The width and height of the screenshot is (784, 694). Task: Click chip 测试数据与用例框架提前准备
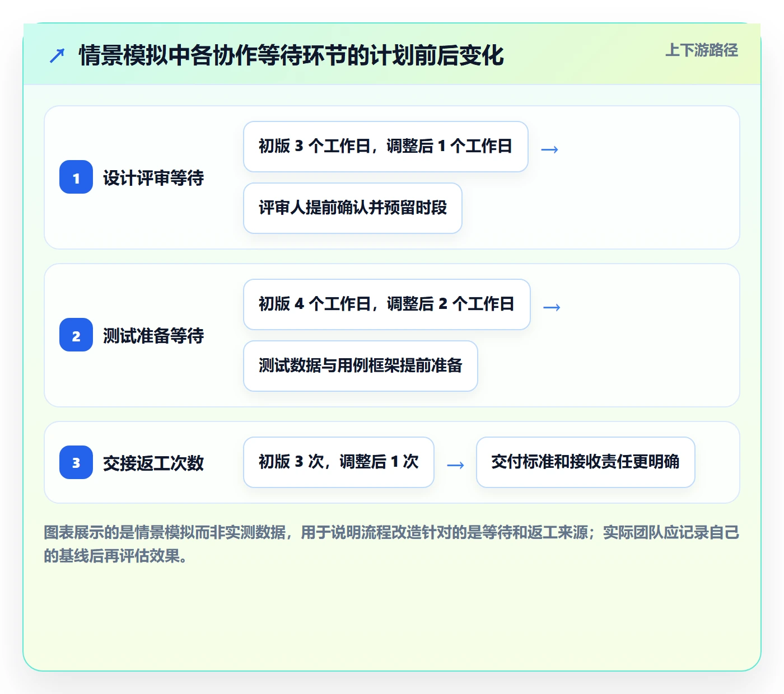(x=361, y=366)
